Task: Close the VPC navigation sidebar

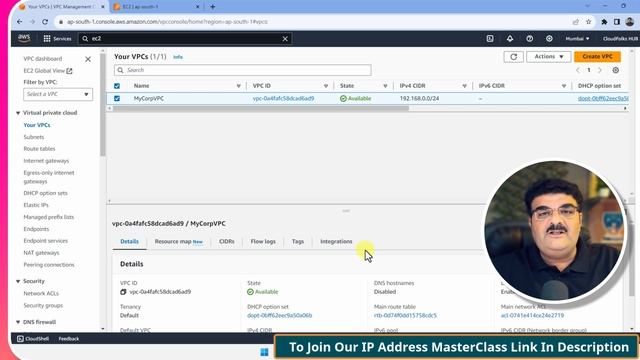Action: click(88, 59)
